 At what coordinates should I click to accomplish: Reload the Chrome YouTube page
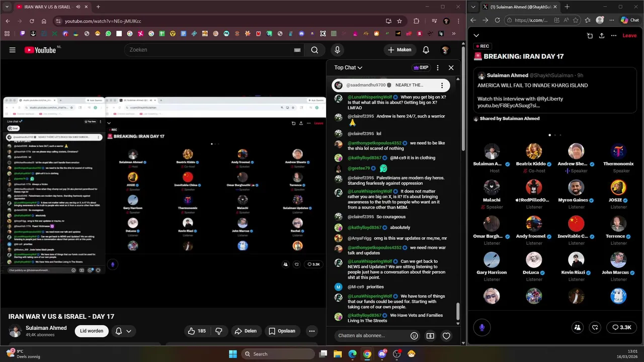pos(32,21)
